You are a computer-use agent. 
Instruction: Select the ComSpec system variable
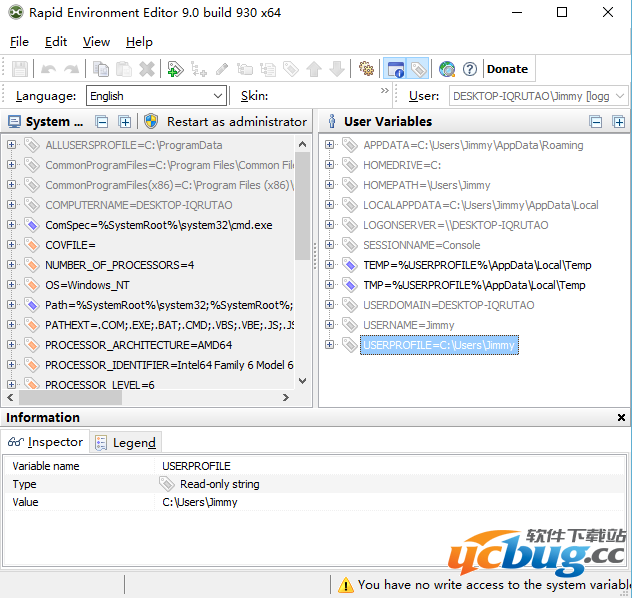pyautogui.click(x=158, y=225)
